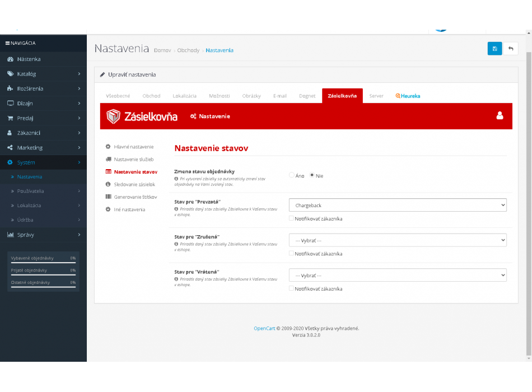Click the Marketing share icon
This screenshot has width=532, height=392.
(x=10, y=148)
